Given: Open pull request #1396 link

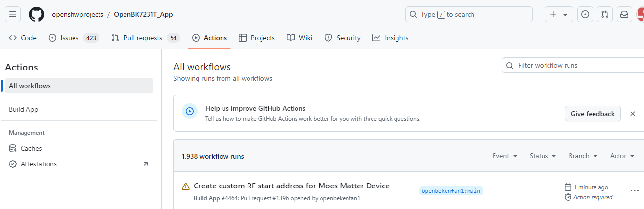Looking at the screenshot, I should point(281,198).
